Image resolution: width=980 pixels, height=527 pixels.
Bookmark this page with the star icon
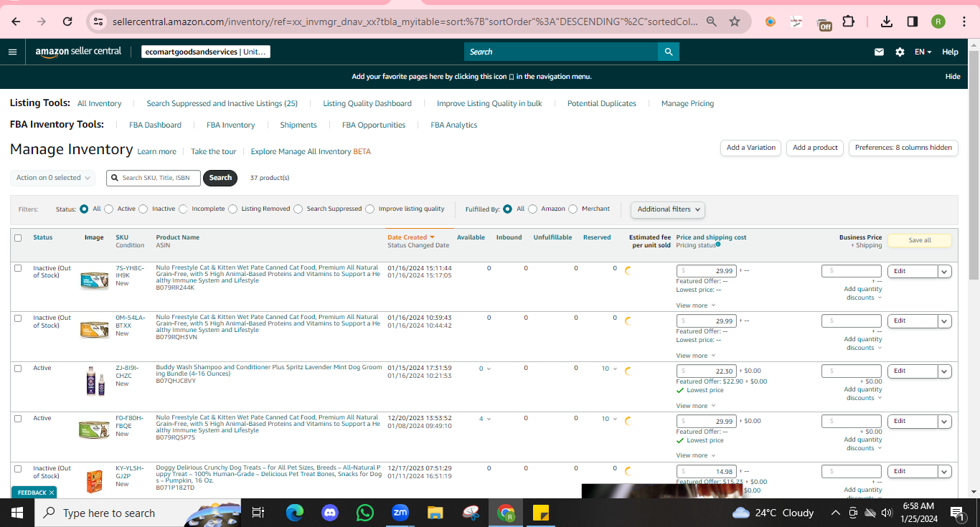click(x=735, y=22)
